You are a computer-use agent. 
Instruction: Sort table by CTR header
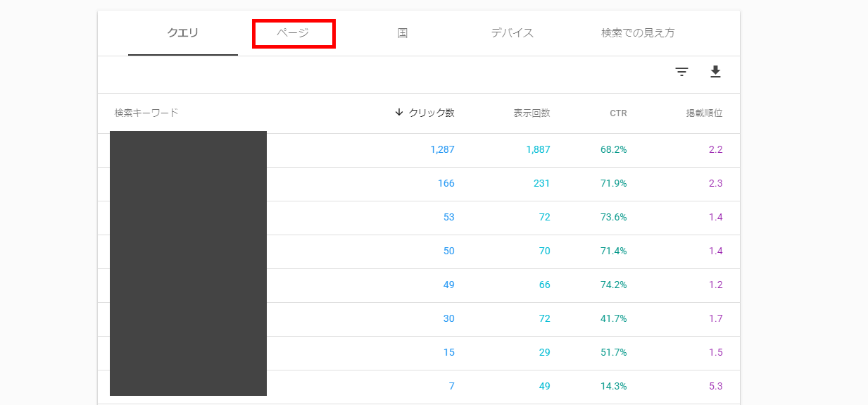pos(618,113)
